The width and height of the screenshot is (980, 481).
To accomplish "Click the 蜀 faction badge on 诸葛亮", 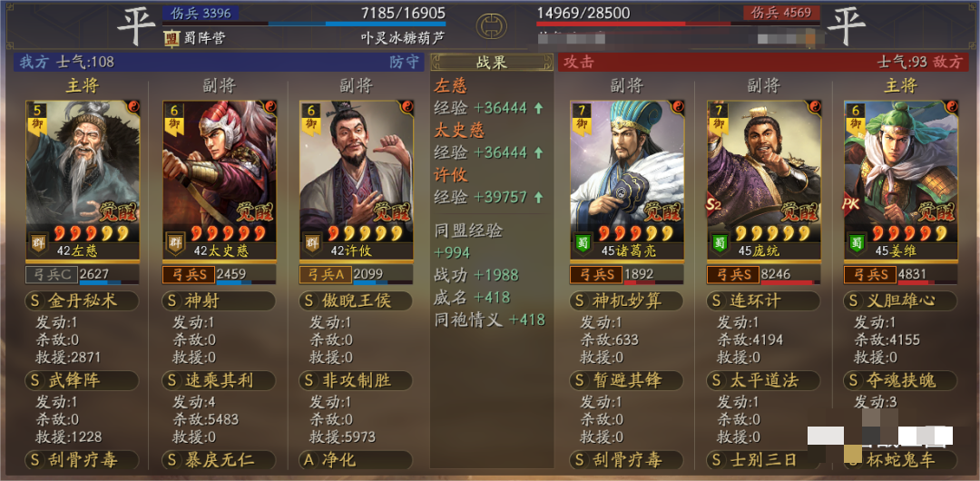I will (x=581, y=242).
